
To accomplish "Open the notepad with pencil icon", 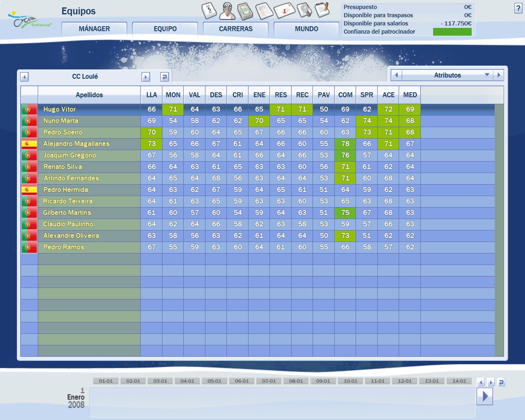I will [322, 10].
